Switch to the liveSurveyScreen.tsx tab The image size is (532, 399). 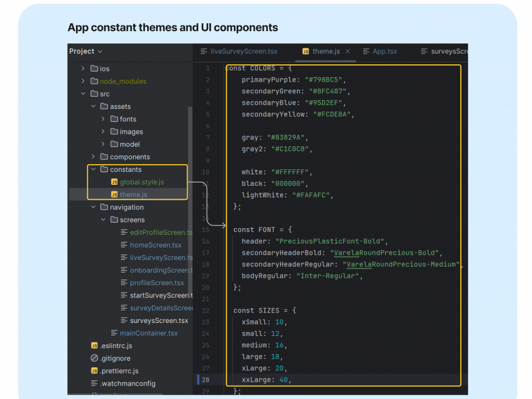[x=243, y=51]
